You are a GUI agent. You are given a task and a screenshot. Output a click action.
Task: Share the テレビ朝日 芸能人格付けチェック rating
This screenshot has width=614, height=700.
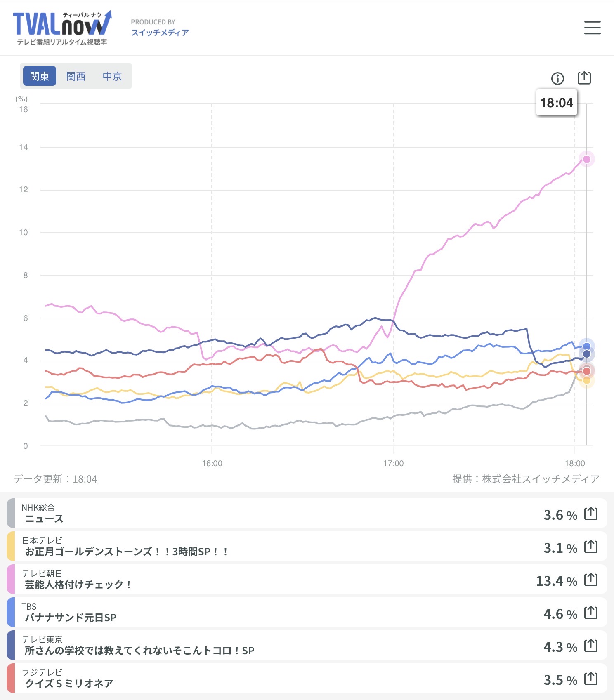[x=591, y=580]
